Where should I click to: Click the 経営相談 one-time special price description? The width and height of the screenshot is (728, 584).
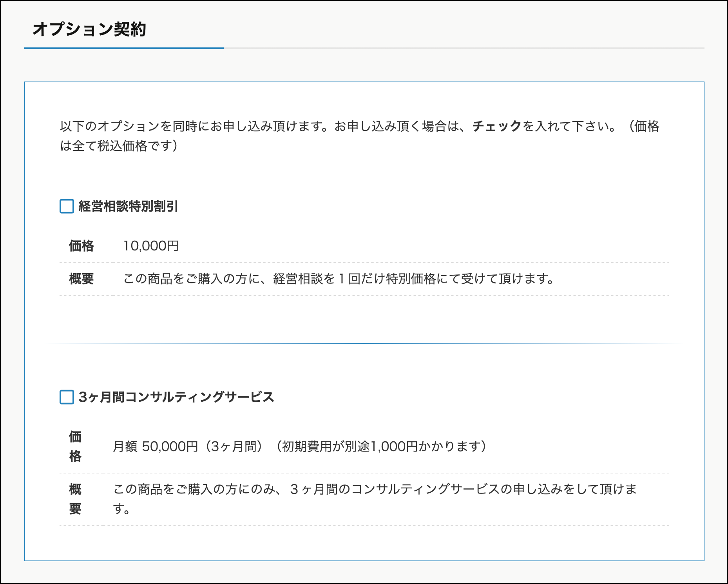pyautogui.click(x=339, y=279)
